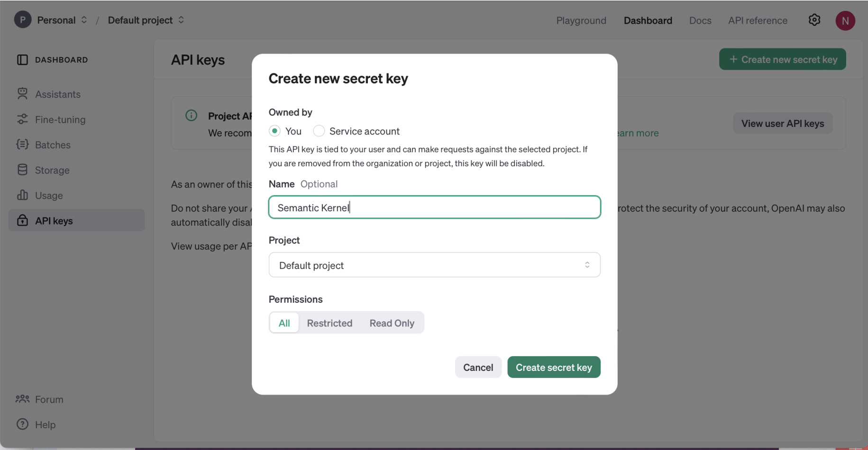Click the Create secret key button
Image resolution: width=868 pixels, height=450 pixels.
(553, 367)
